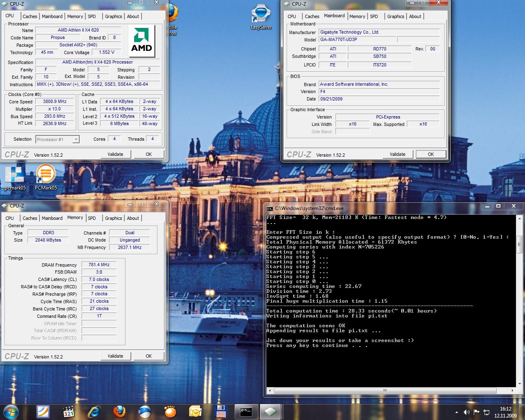The image size is (525, 420).
Task: Click Validate in the memory CPU-Z window
Action: click(x=115, y=356)
